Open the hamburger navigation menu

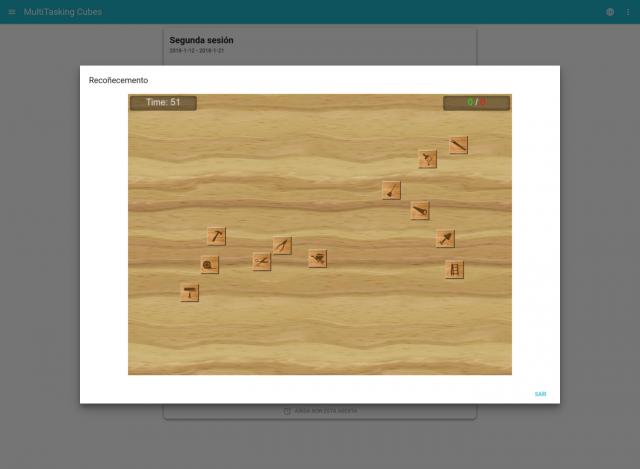pos(12,12)
